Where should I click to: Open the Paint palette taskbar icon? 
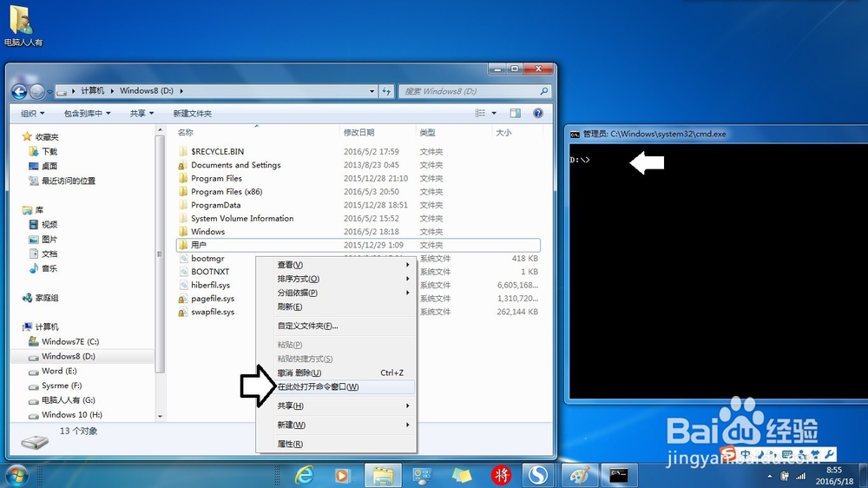[580, 475]
